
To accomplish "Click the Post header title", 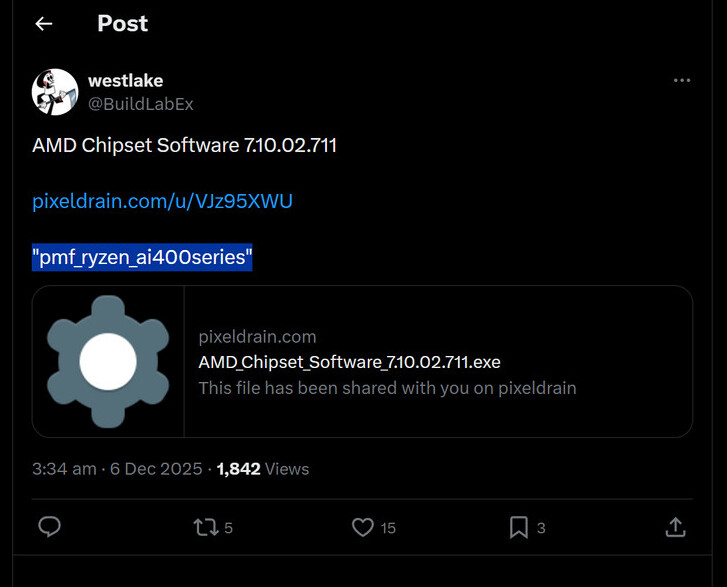I will pos(122,24).
